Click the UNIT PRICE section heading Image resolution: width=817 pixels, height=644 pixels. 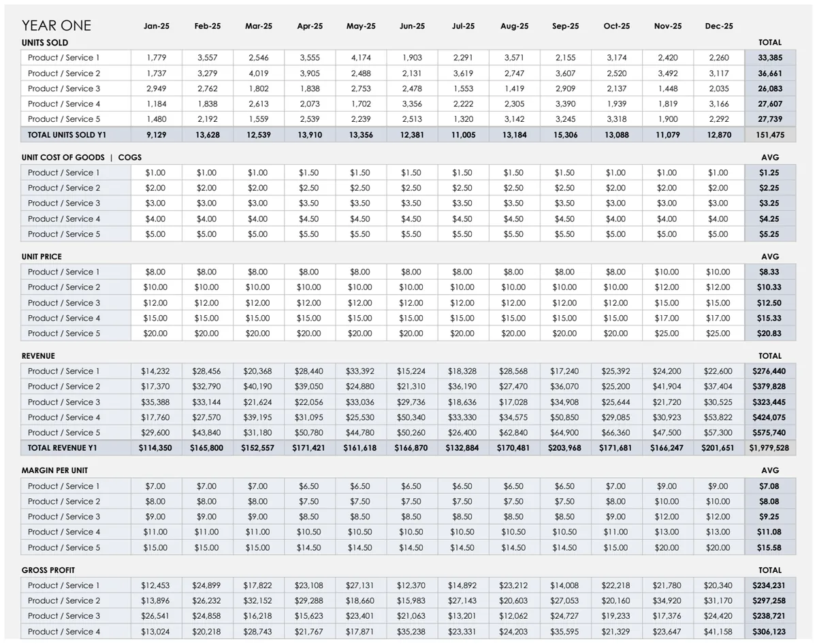pyautogui.click(x=42, y=257)
